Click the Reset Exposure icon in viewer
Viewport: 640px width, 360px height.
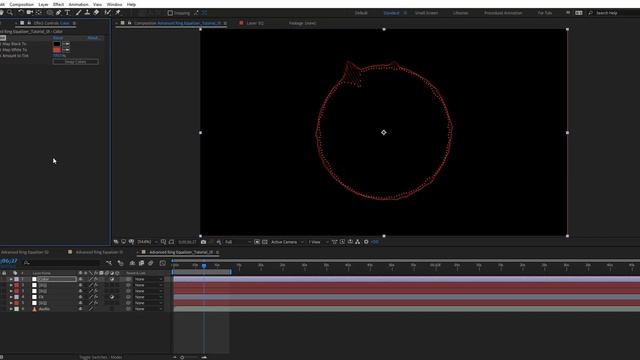click(366, 242)
